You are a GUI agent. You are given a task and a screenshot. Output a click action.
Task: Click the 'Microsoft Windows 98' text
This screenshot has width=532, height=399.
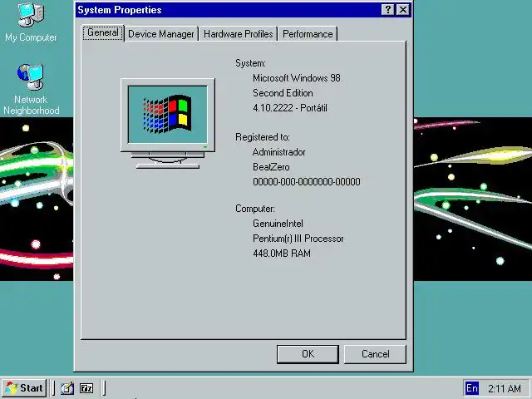[297, 78]
